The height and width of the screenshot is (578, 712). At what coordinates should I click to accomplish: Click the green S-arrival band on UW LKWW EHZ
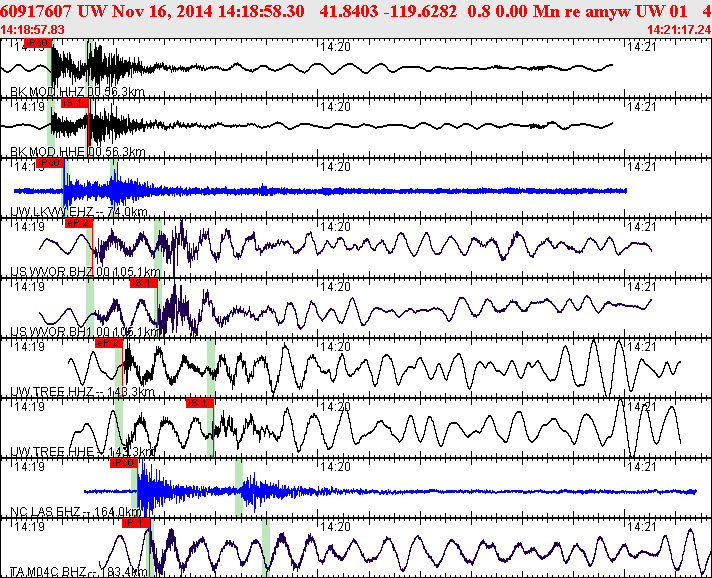tap(114, 188)
